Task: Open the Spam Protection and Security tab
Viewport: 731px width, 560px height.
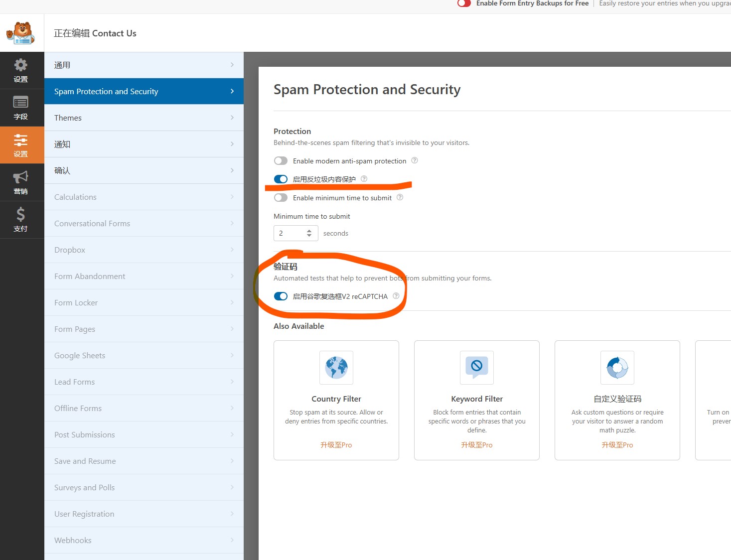Action: [144, 91]
